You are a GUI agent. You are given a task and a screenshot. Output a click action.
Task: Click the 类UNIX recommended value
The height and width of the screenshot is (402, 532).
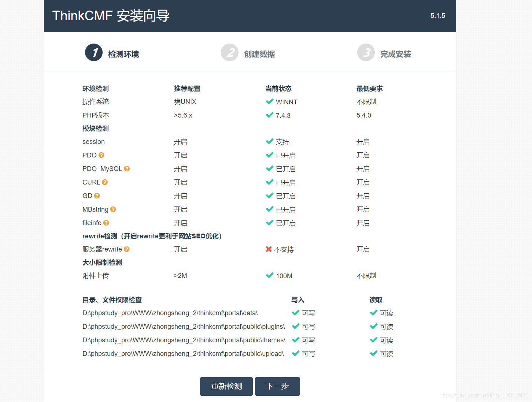click(185, 102)
